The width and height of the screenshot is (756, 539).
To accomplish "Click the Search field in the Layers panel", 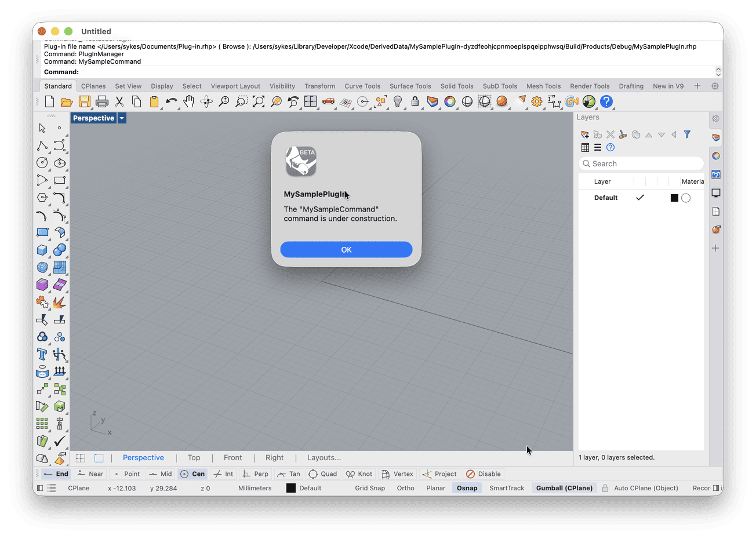I will [641, 164].
